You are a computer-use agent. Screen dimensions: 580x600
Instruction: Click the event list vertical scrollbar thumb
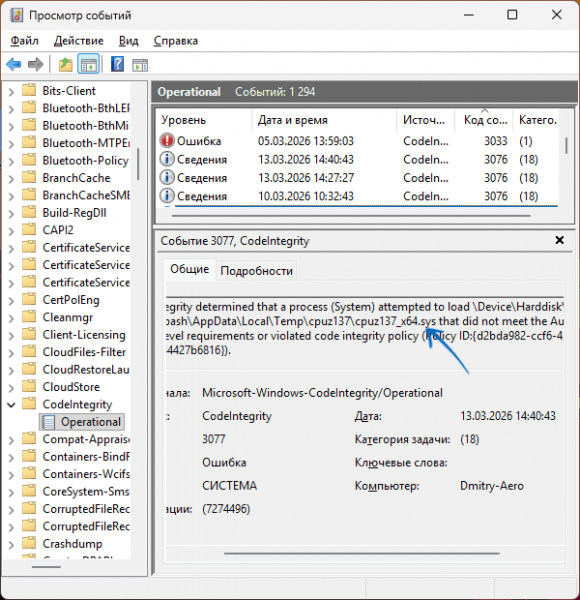(566, 145)
